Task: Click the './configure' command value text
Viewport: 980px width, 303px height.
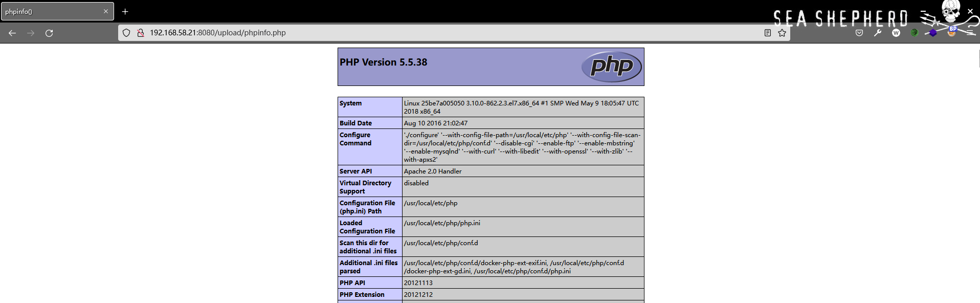Action: coord(522,147)
